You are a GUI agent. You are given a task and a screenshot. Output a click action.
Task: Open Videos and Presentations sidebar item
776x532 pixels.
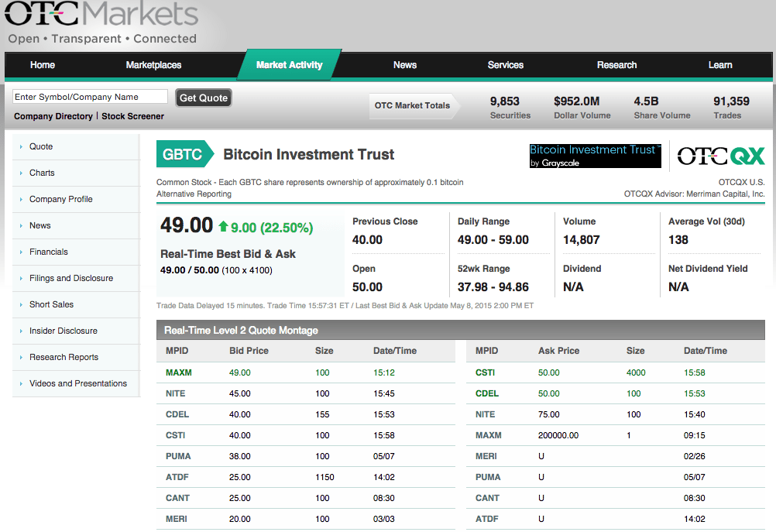(x=78, y=383)
